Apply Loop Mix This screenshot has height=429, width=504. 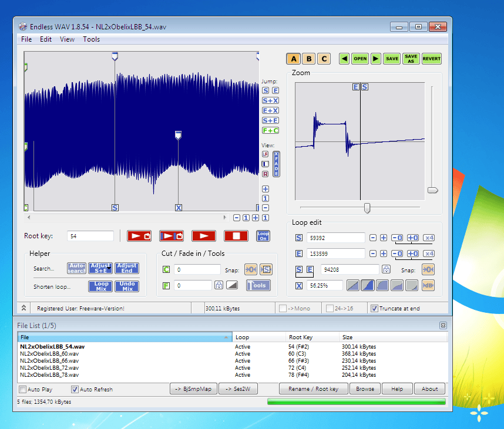click(100, 286)
